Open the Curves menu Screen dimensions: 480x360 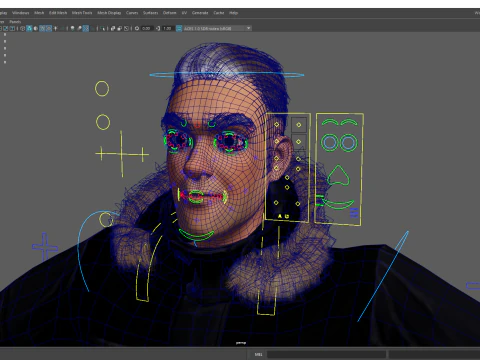[132, 13]
